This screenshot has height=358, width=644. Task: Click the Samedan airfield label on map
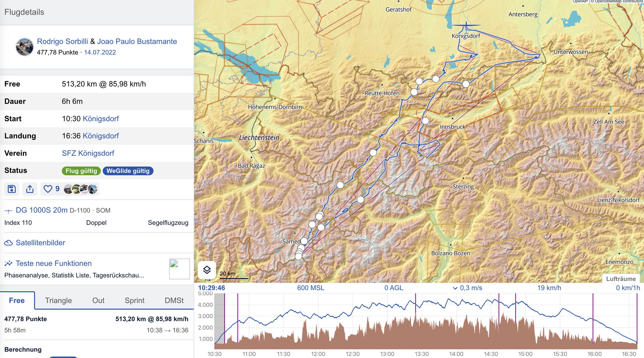pyautogui.click(x=291, y=241)
